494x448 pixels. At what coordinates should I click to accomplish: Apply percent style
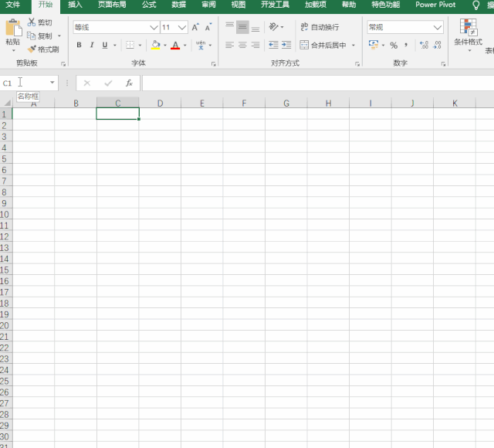[x=394, y=46]
